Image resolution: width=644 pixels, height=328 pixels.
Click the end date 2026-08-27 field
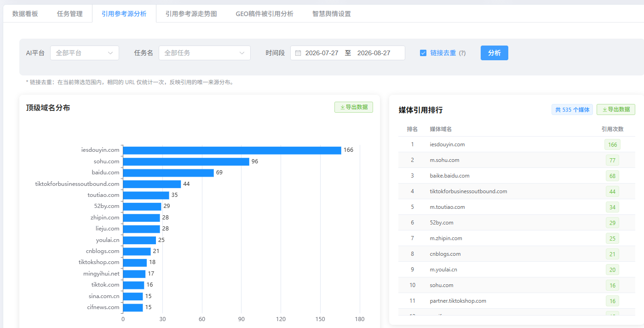[374, 53]
